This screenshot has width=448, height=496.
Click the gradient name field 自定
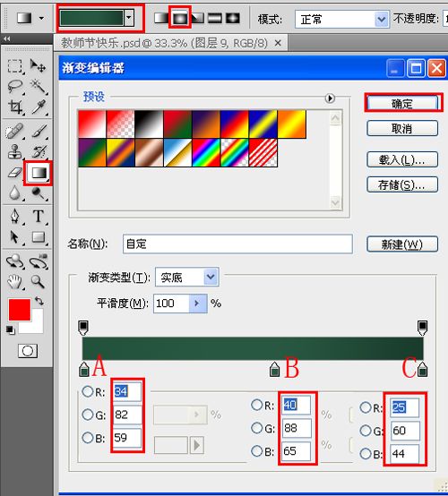coord(237,244)
